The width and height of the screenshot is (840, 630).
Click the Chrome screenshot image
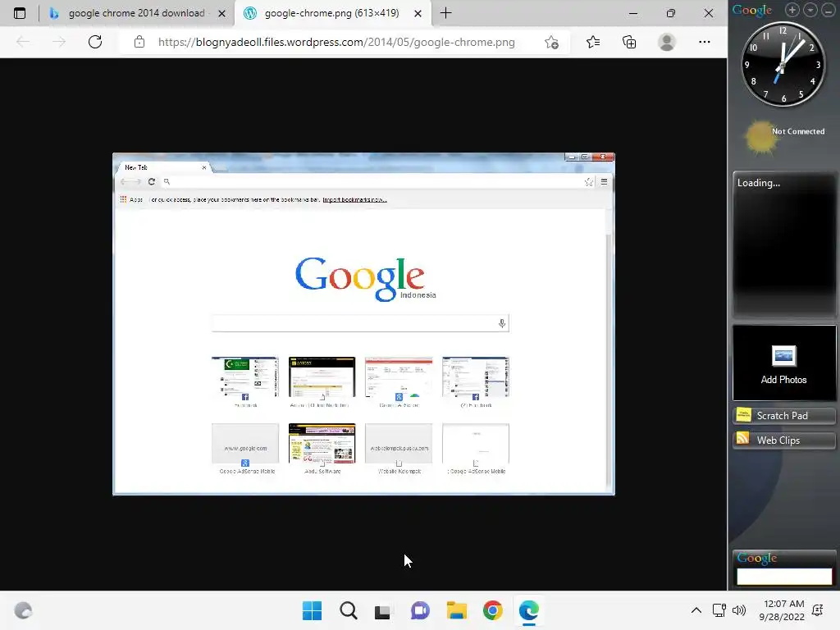[363, 324]
